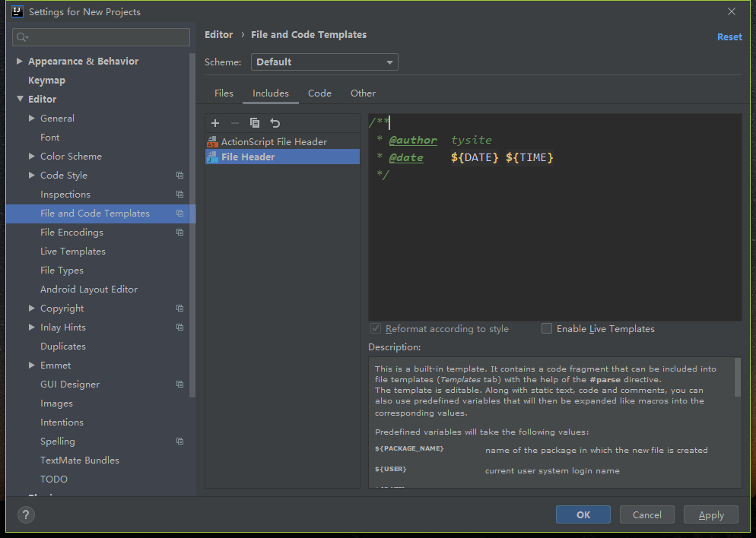This screenshot has height=538, width=756.
Task: Click the settings tree vertical scrollbar
Action: point(192,225)
